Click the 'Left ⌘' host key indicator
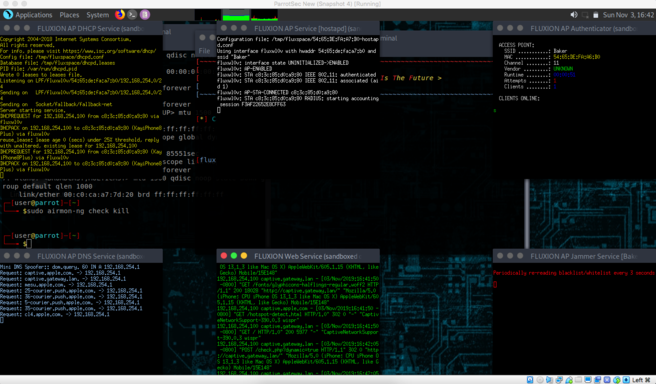 click(641, 380)
